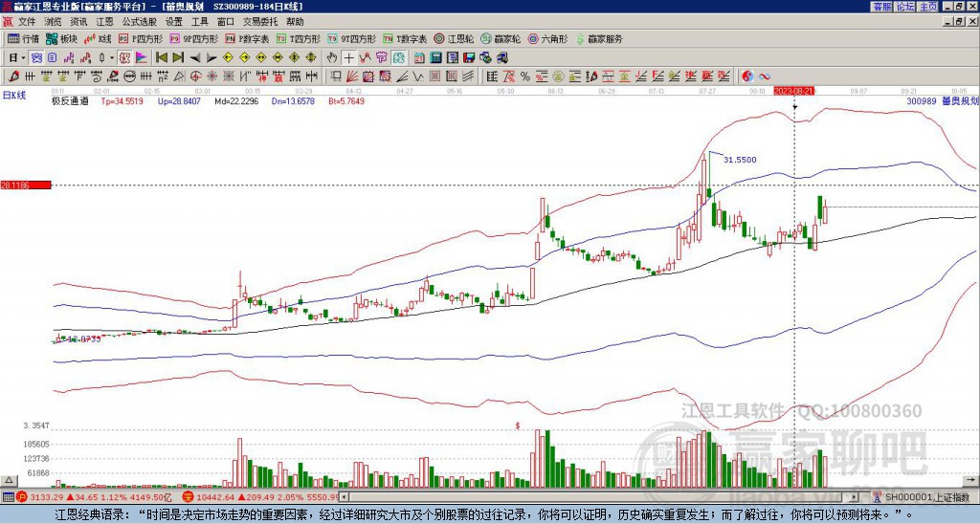Click the horizontal scrollbar right arrow
This screenshot has height=524, width=980.
click(x=855, y=498)
